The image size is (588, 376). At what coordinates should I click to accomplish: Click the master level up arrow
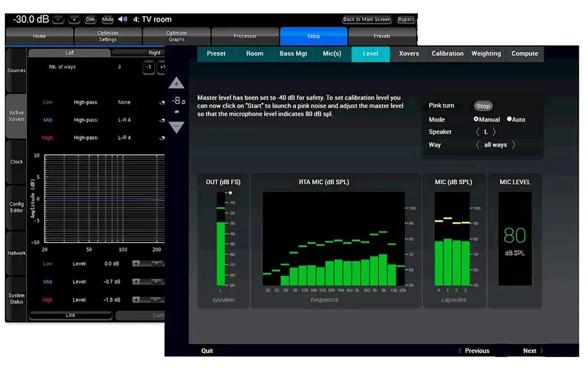pyautogui.click(x=176, y=84)
